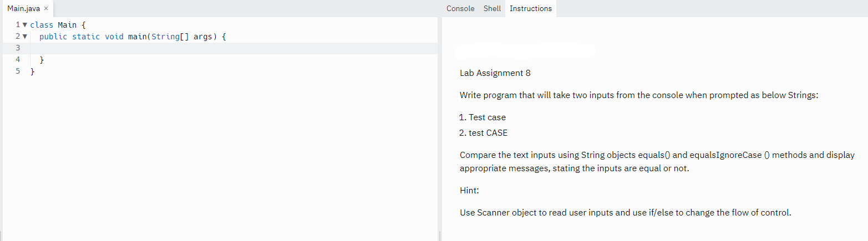The width and height of the screenshot is (868, 241).
Task: Click the 'Lab Assignment 8' heading
Action: 495,73
